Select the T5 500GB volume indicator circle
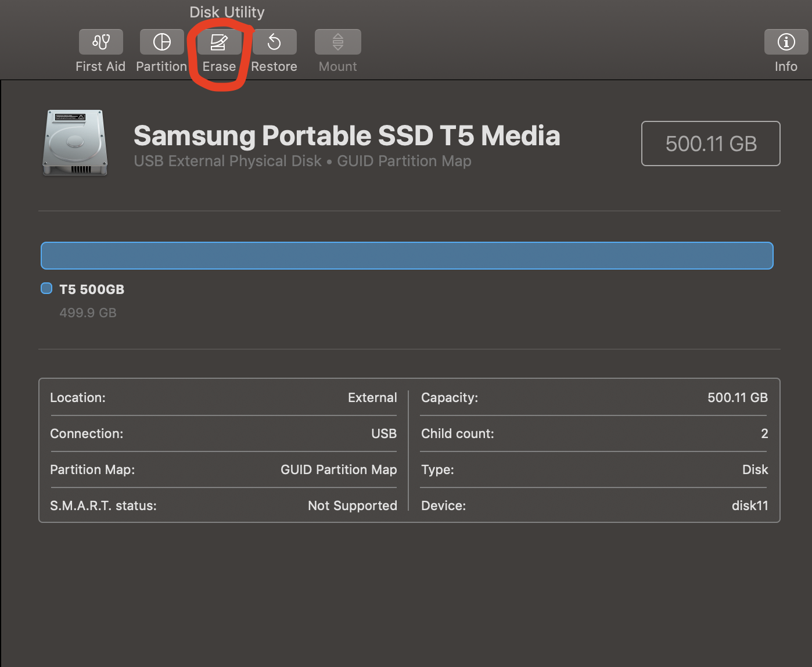 (x=46, y=288)
